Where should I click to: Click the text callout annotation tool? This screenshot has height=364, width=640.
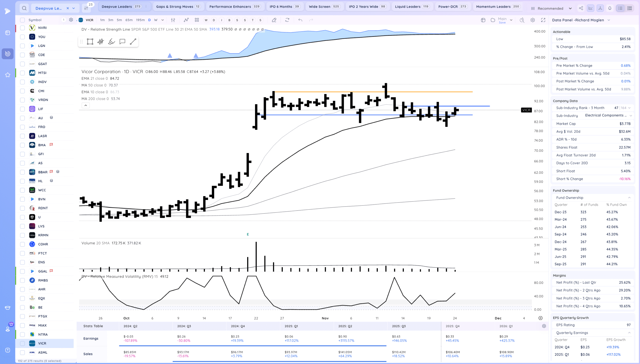tap(122, 42)
